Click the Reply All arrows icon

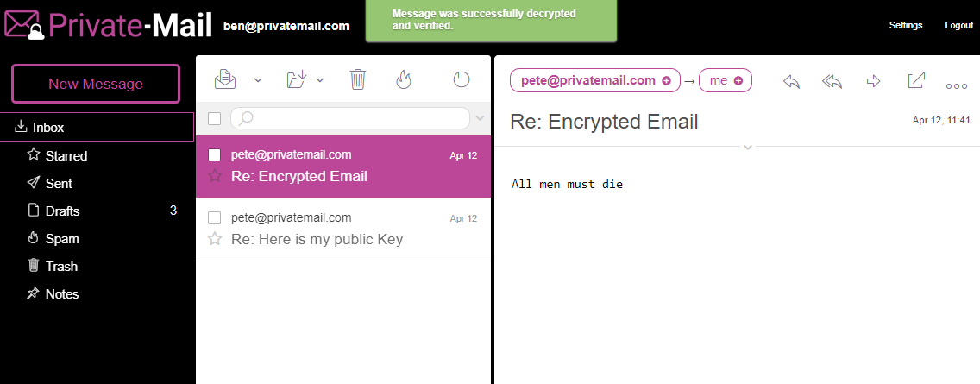pos(832,81)
